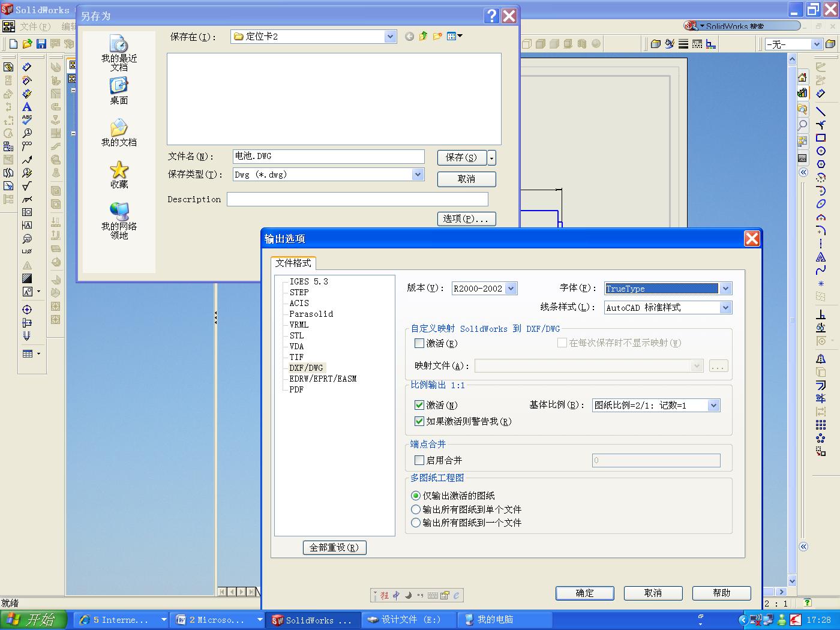Click the Open file folder icon in SolidWorks

(27, 44)
